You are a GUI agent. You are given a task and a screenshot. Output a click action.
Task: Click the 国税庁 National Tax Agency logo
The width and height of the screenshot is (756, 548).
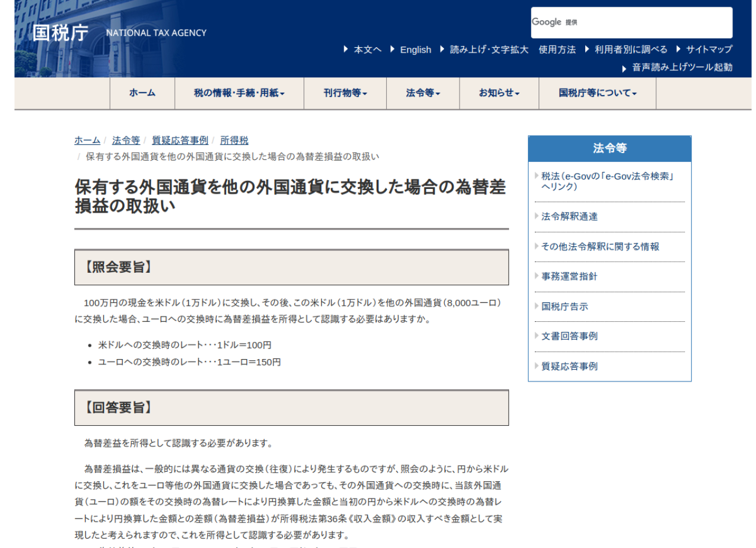click(x=119, y=32)
